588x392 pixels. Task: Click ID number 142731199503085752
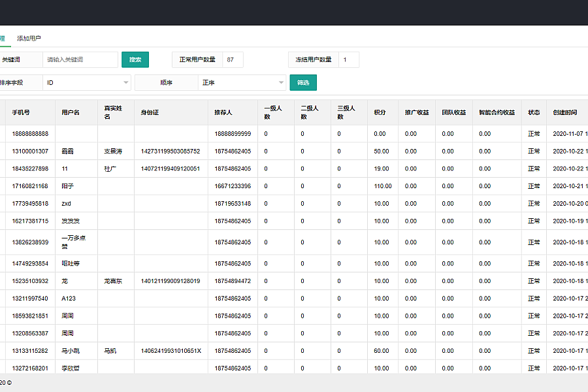pyautogui.click(x=171, y=151)
